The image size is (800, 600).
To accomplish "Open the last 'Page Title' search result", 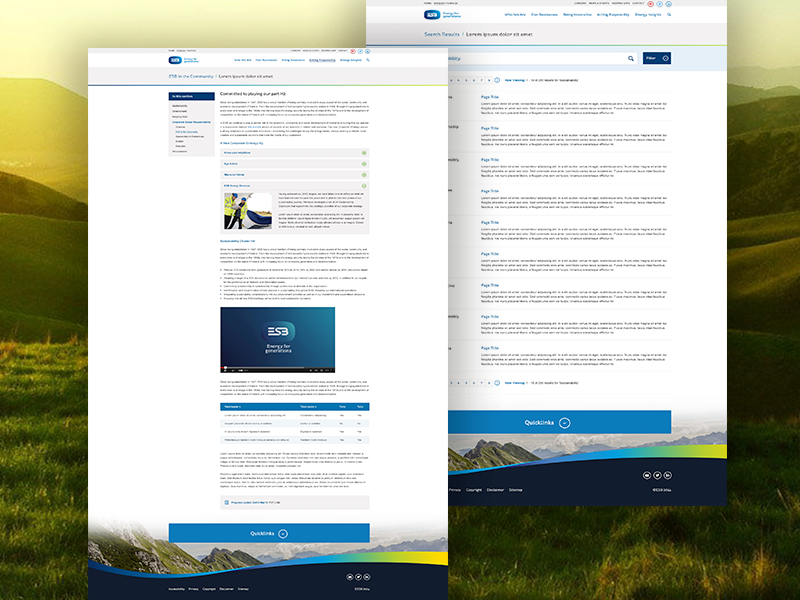I will point(490,348).
